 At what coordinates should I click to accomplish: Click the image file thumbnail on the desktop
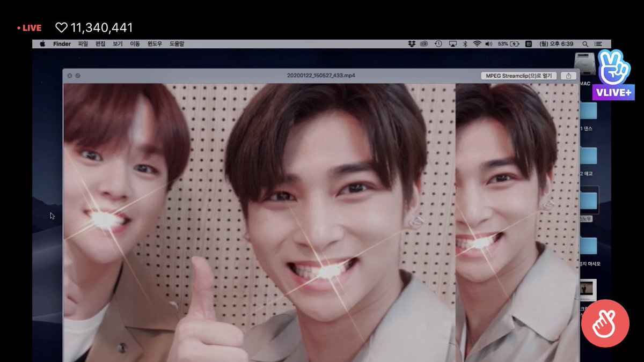[x=588, y=290]
